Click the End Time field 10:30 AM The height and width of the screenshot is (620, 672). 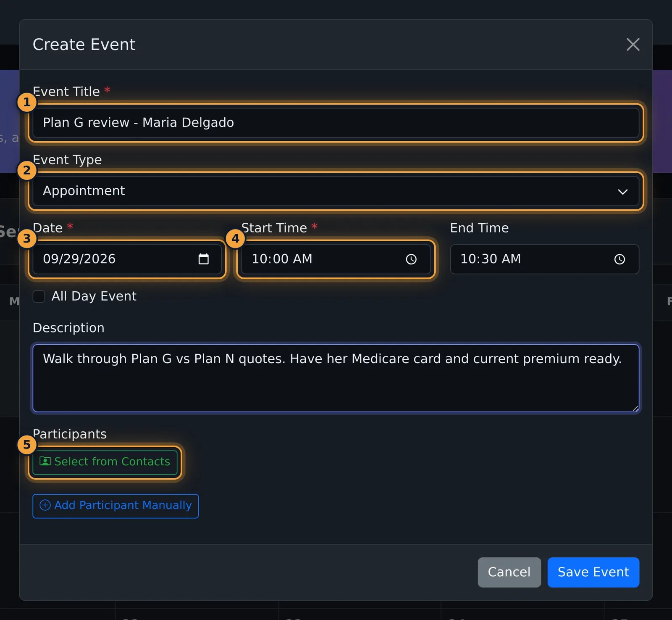tap(545, 259)
